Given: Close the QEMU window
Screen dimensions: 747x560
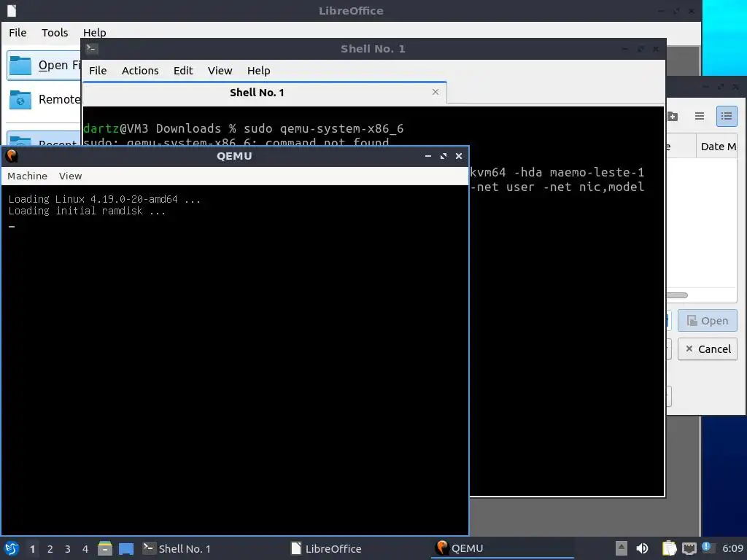Looking at the screenshot, I should coord(459,156).
